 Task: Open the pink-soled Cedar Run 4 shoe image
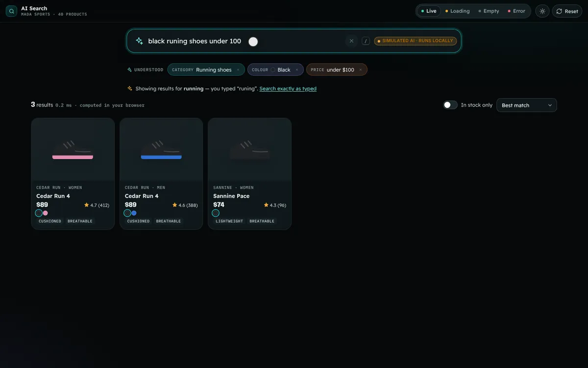pos(73,149)
